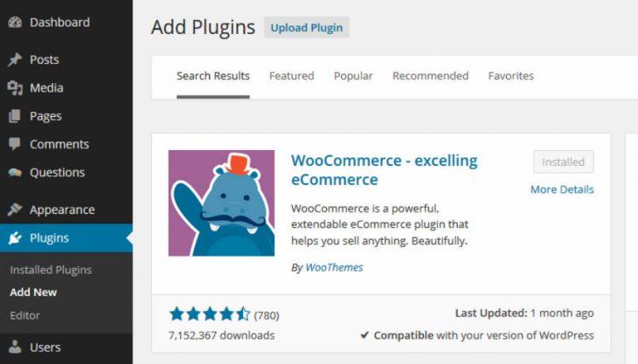Viewport: 638px width, 364px height.
Task: Open Installed Plugins submenu item
Action: [x=51, y=270]
